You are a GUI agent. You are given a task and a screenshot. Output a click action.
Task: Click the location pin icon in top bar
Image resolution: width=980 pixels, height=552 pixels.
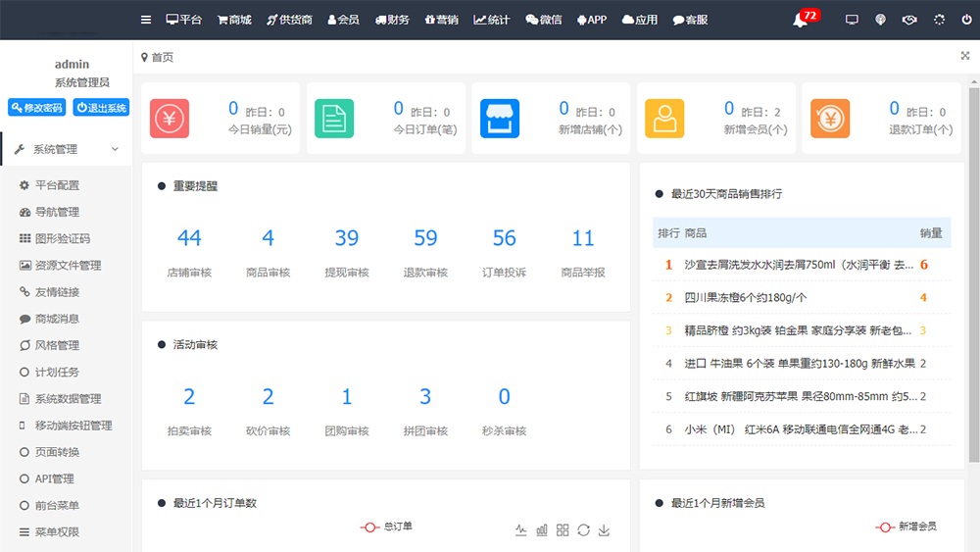tap(880, 20)
